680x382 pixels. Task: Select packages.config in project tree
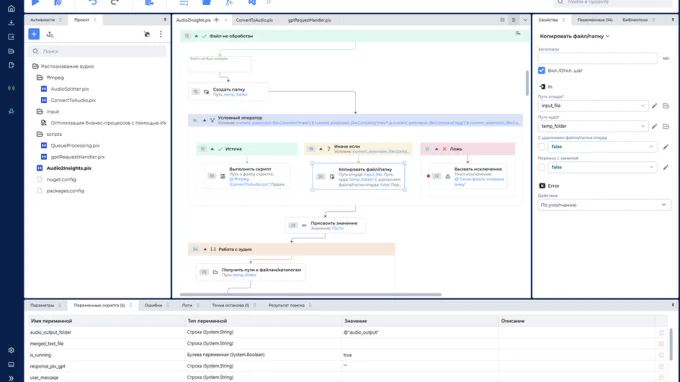[65, 191]
